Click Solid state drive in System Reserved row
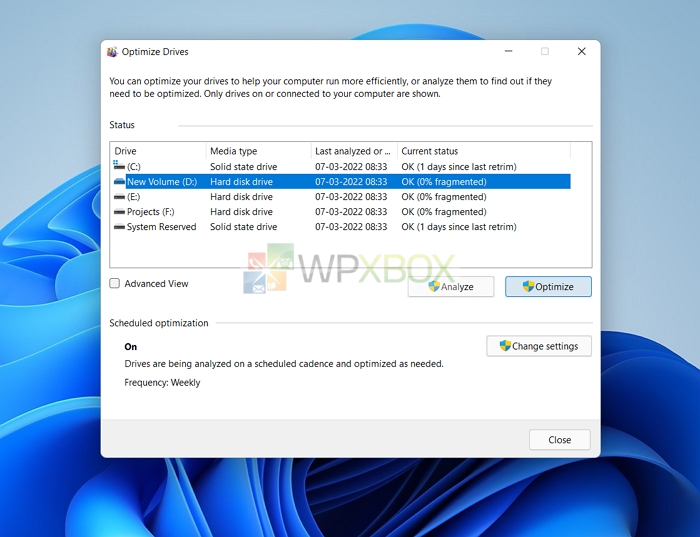Screen dimensions: 700x537 click(x=244, y=227)
